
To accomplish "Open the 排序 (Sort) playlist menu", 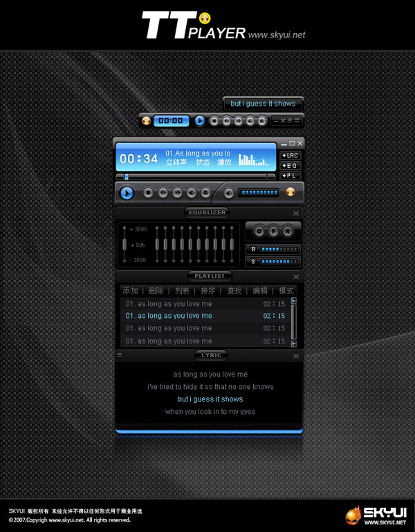I will point(207,291).
